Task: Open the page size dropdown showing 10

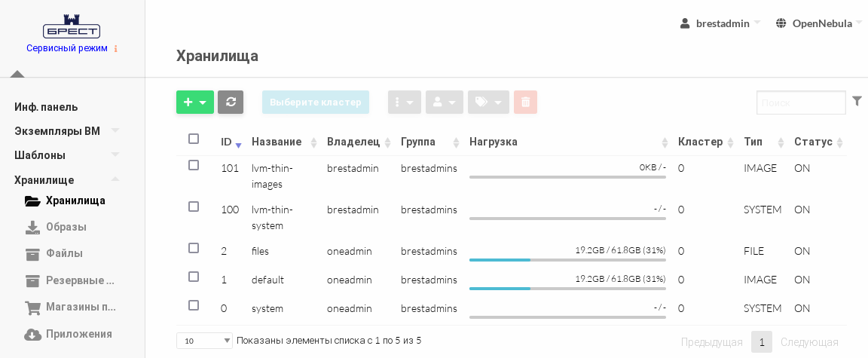Action: coord(204,341)
